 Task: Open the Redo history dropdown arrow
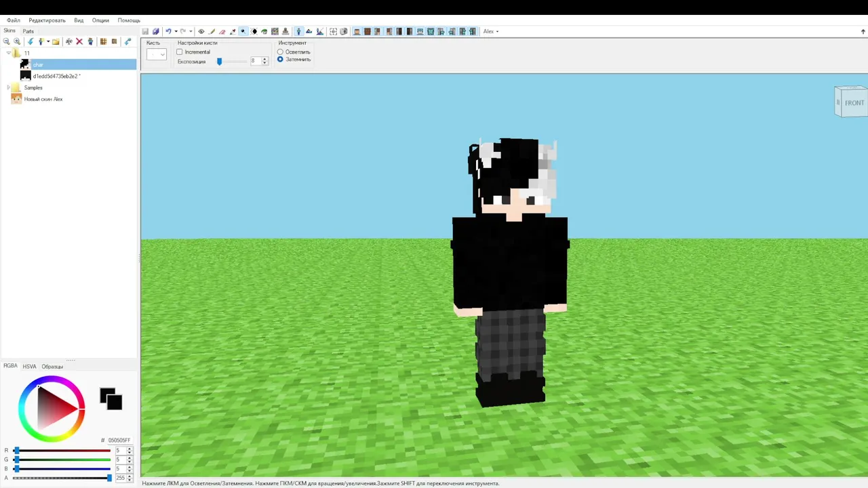point(191,31)
